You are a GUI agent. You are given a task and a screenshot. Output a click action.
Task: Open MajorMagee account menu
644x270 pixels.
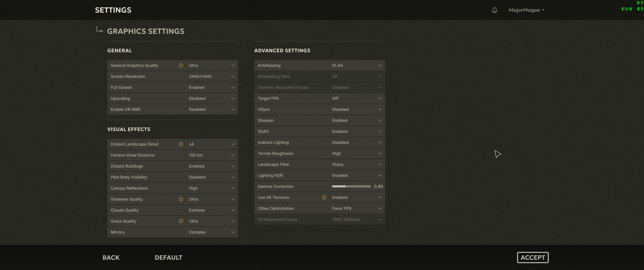tap(526, 10)
